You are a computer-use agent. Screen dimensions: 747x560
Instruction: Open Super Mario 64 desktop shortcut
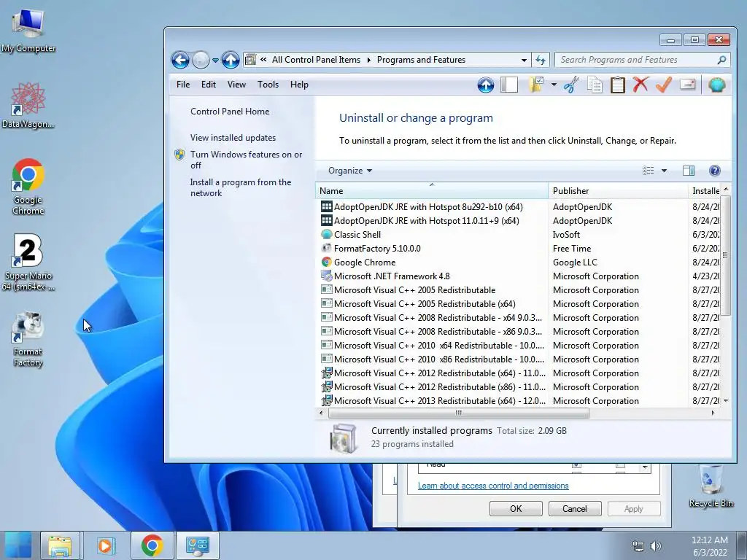tap(28, 262)
